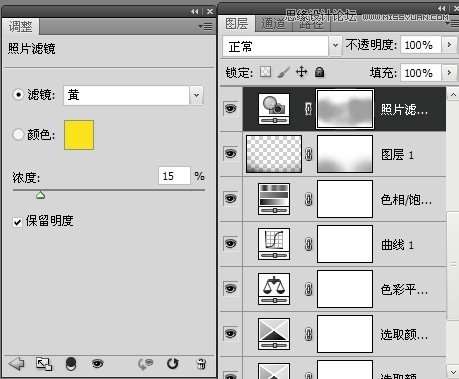Click the lock all padlock icon
The image size is (459, 379).
click(x=320, y=72)
